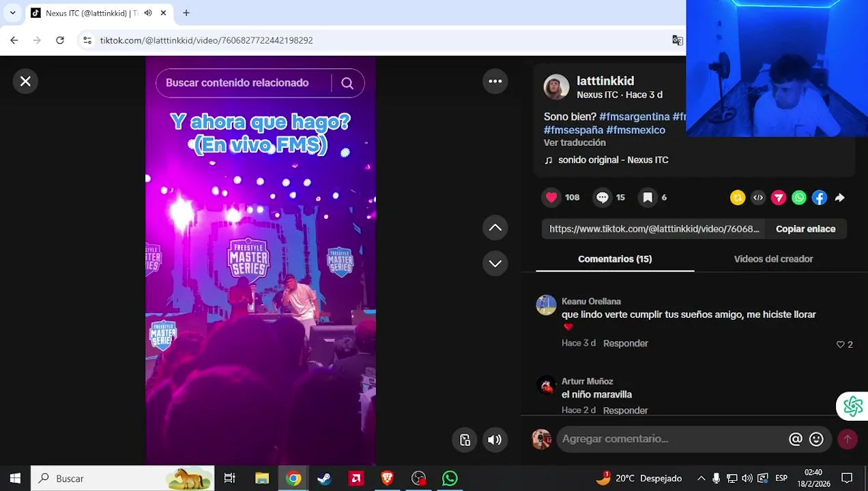Image resolution: width=868 pixels, height=491 pixels.
Task: Open emoji picker icon
Action: (x=816, y=439)
